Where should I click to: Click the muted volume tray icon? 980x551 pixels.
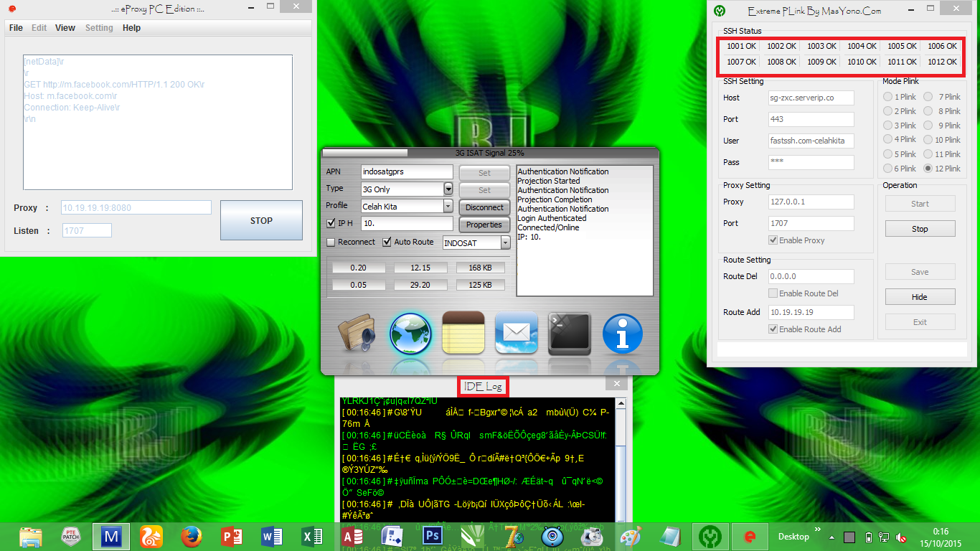click(x=902, y=537)
